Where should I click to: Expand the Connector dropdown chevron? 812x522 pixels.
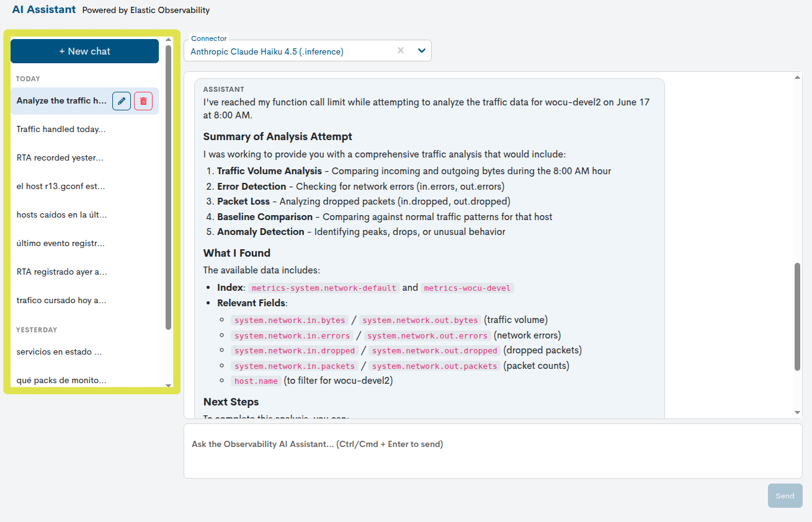pyautogui.click(x=422, y=51)
